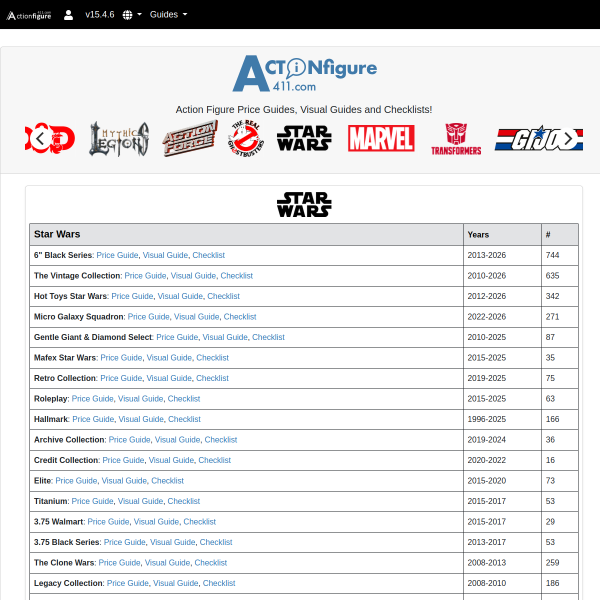Viewport: 600px width, 600px height.
Task: Click the 1996-2025 Hallmark years cell
Action: coord(502,419)
